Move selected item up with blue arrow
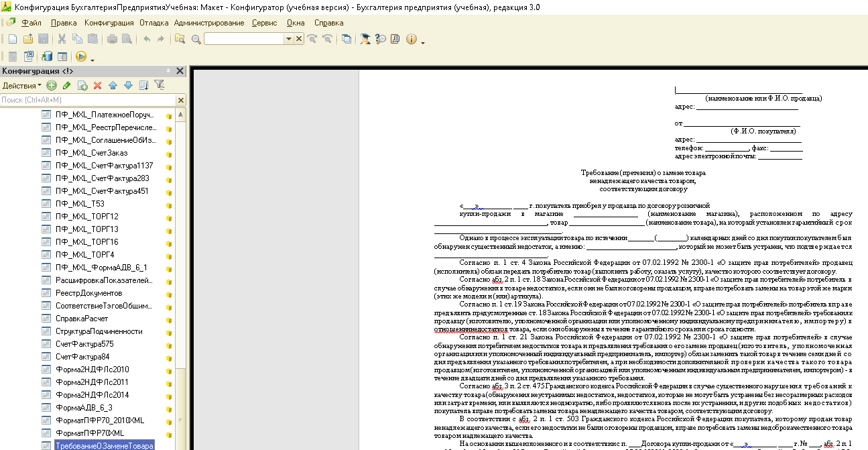 pos(113,85)
